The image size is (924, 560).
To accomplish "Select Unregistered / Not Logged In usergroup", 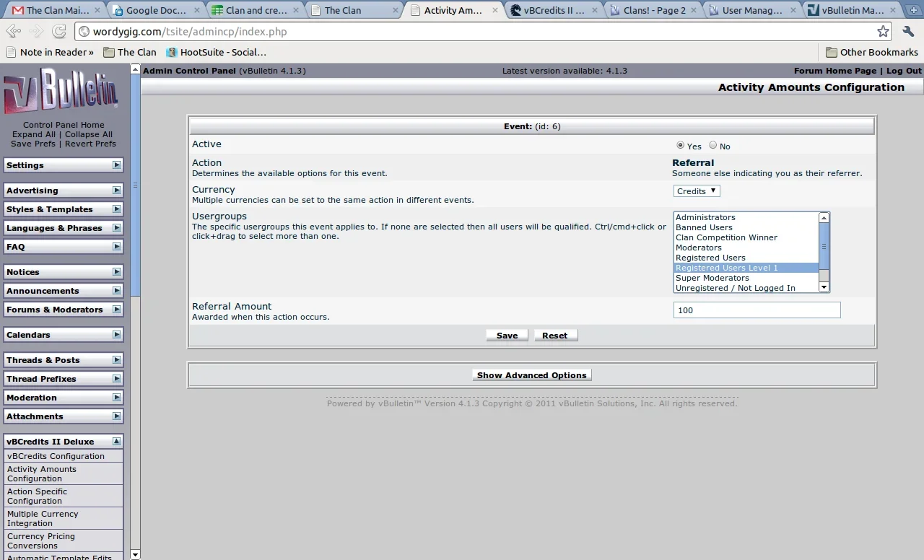I will click(x=746, y=288).
